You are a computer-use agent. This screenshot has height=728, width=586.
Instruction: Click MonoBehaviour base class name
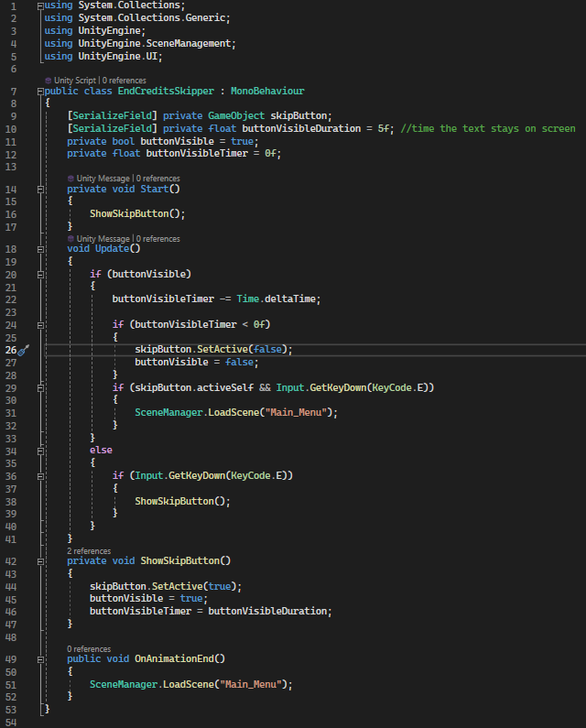(267, 91)
